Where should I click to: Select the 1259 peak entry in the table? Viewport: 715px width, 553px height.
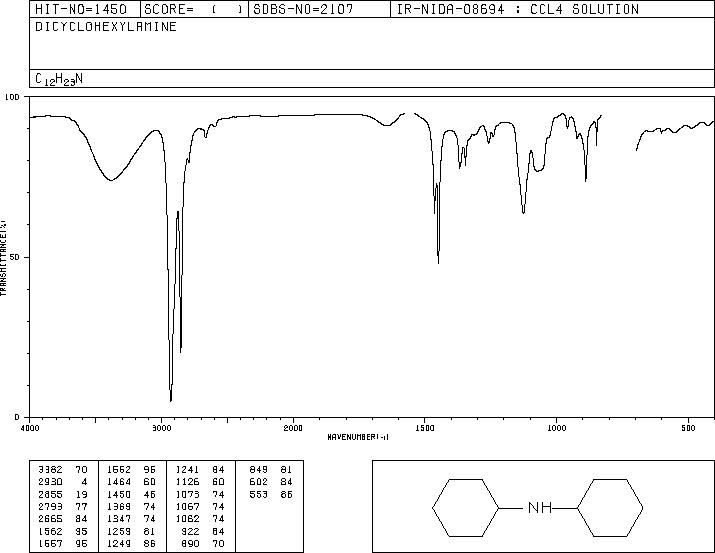click(x=131, y=531)
